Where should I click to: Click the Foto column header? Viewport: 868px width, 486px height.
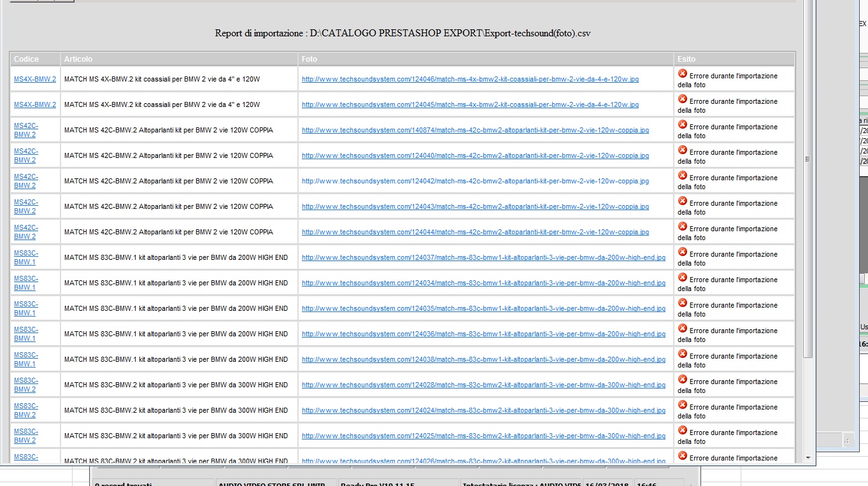486,59
